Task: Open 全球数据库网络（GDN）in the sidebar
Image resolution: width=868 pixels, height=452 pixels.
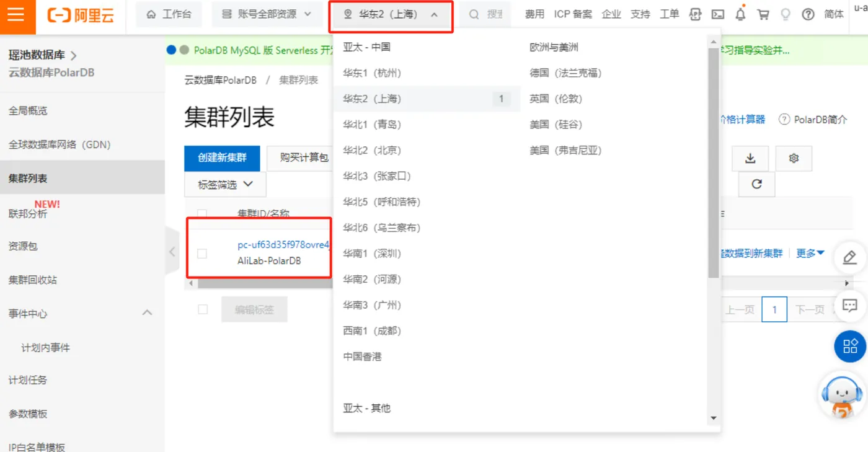Action: (x=60, y=144)
